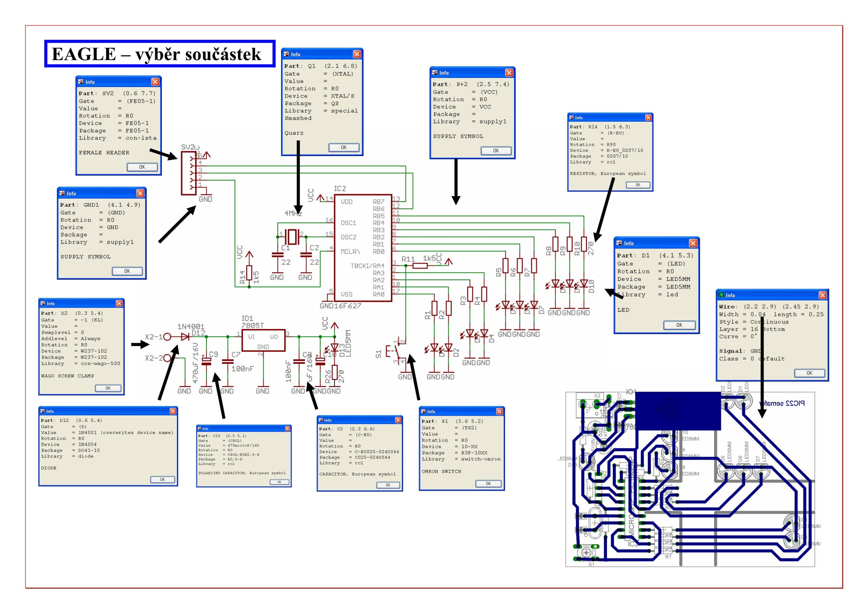
Task: Select the IC2 16F627 chip symbol
Action: coord(363,248)
